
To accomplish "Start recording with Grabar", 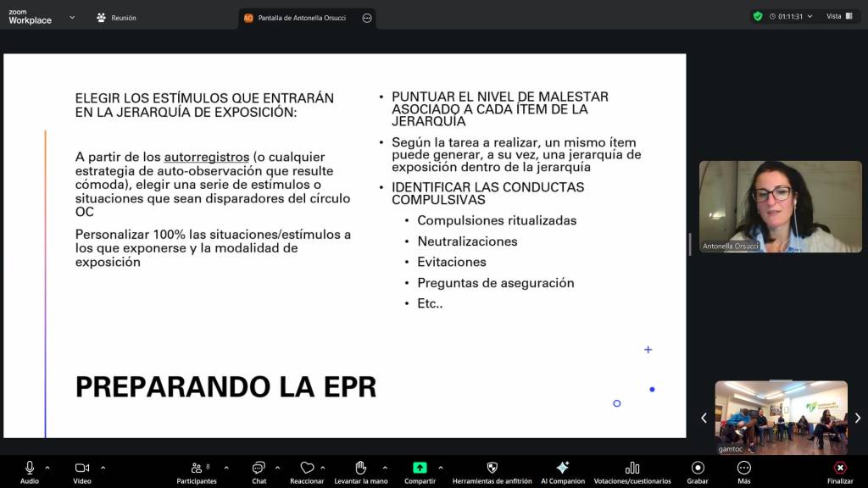I will tap(698, 469).
